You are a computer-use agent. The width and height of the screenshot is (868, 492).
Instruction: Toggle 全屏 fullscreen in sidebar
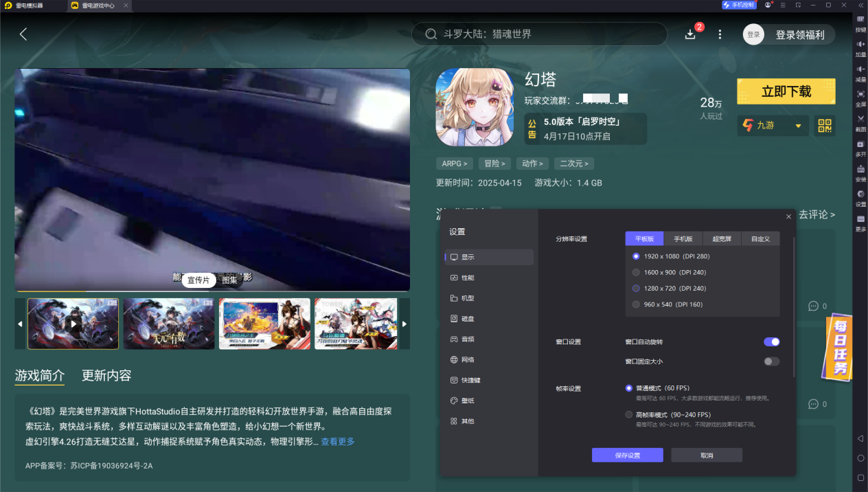click(860, 98)
